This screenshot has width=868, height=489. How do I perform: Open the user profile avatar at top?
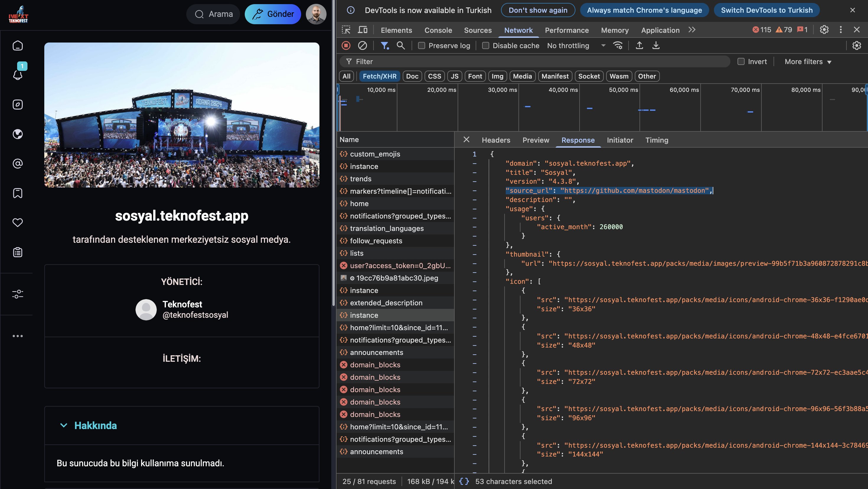click(316, 14)
